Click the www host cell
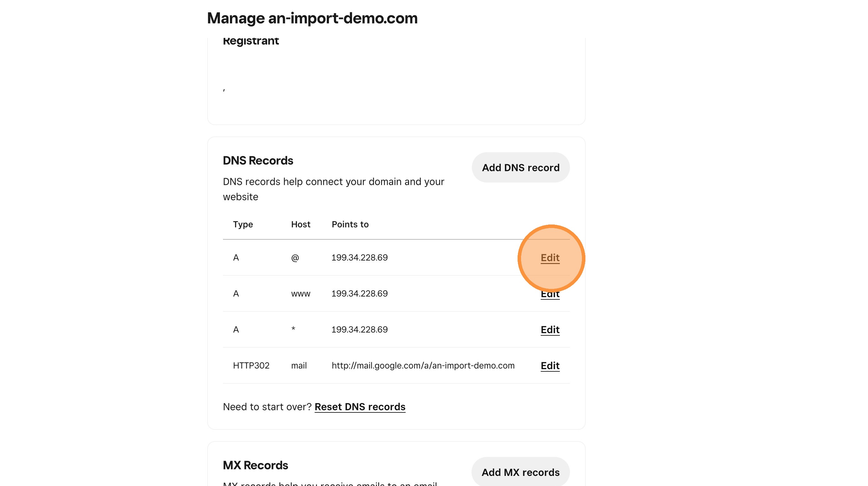The width and height of the screenshot is (868, 486). [301, 294]
